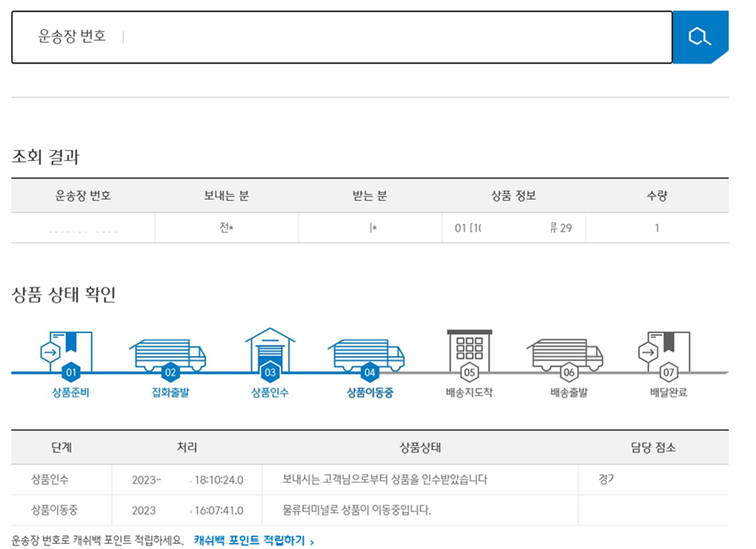Click the 보내는 분 column header
Screen dimensions: 756x549
tap(226, 196)
